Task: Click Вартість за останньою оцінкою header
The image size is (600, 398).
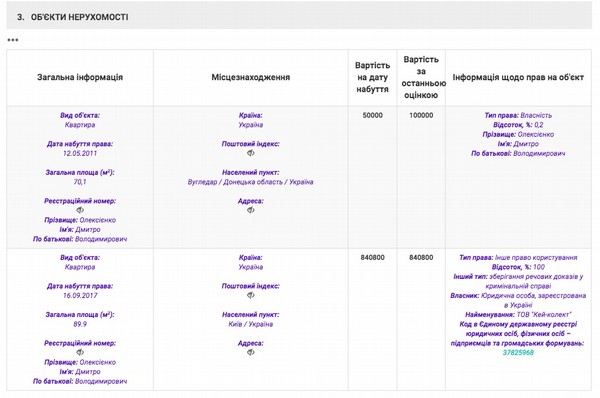Action: click(x=421, y=77)
